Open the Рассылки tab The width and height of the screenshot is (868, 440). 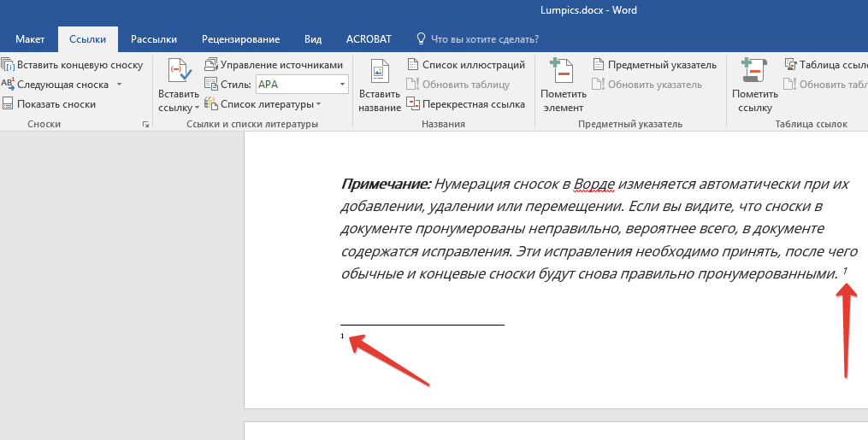click(x=154, y=39)
